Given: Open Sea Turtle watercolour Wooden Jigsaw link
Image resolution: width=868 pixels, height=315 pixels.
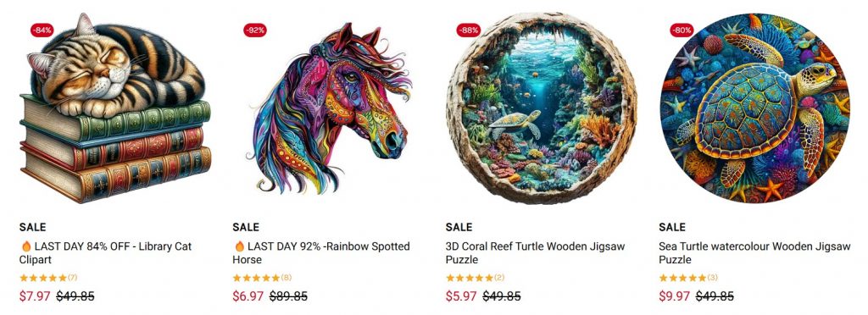Looking at the screenshot, I should coord(754,253).
